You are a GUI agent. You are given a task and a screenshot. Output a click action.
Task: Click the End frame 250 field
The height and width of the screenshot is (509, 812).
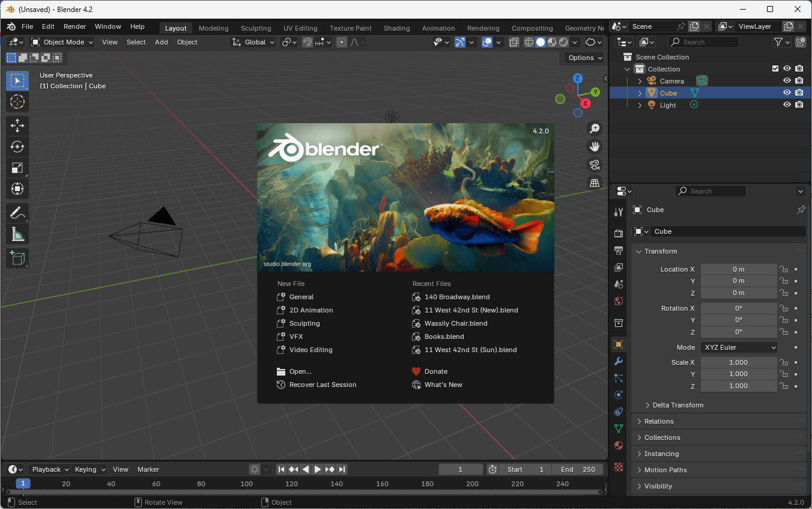[578, 469]
